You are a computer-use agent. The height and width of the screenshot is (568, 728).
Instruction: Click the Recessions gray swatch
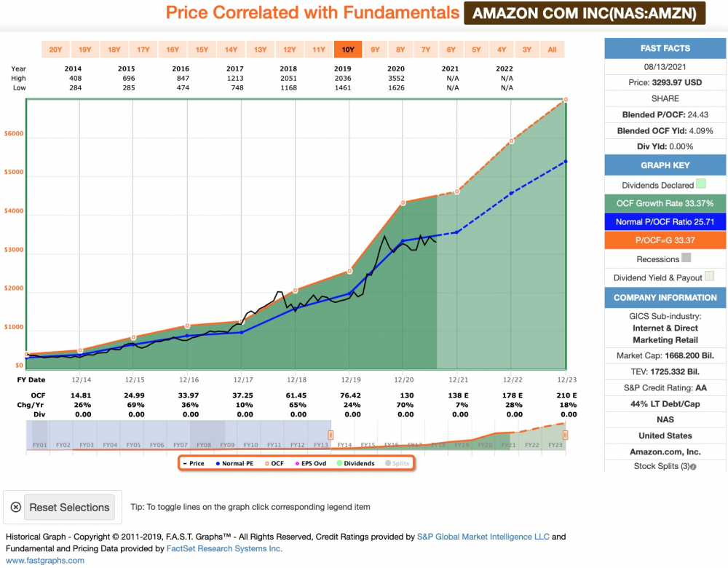pos(687,258)
